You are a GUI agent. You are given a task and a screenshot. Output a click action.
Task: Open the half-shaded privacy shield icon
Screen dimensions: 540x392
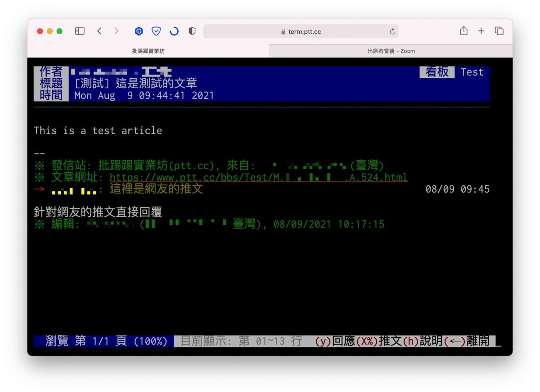click(192, 31)
